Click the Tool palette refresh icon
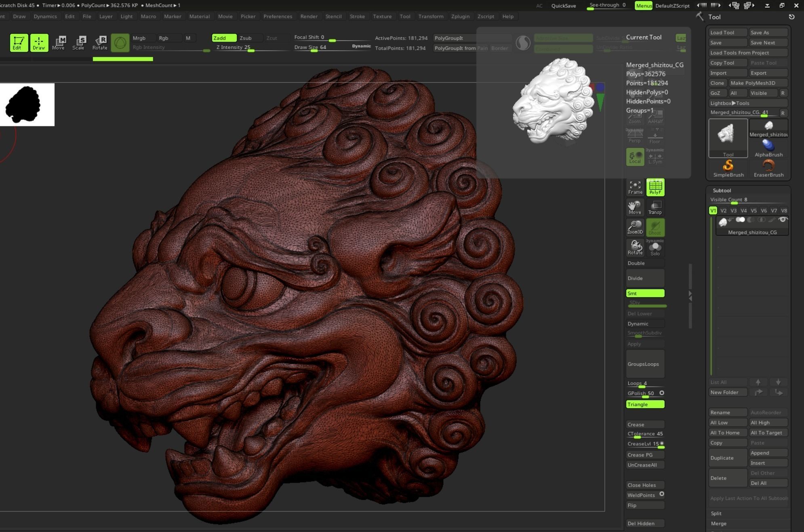The width and height of the screenshot is (804, 532). click(x=791, y=17)
